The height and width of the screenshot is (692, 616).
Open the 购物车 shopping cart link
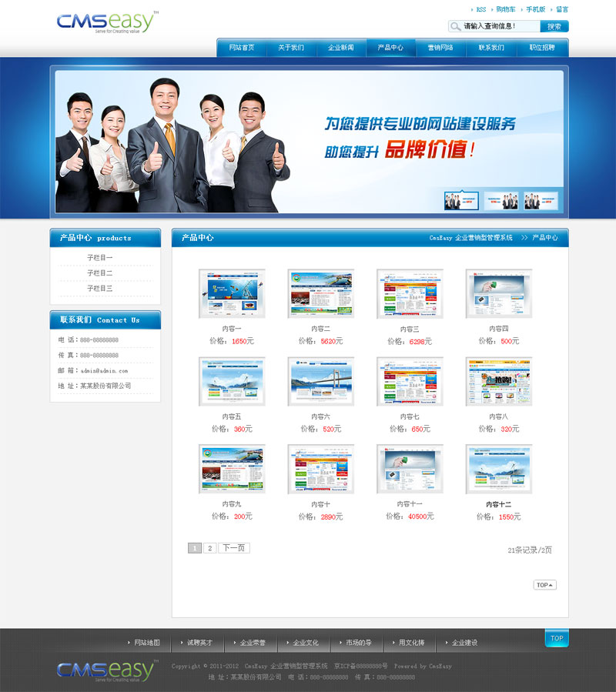coord(506,9)
